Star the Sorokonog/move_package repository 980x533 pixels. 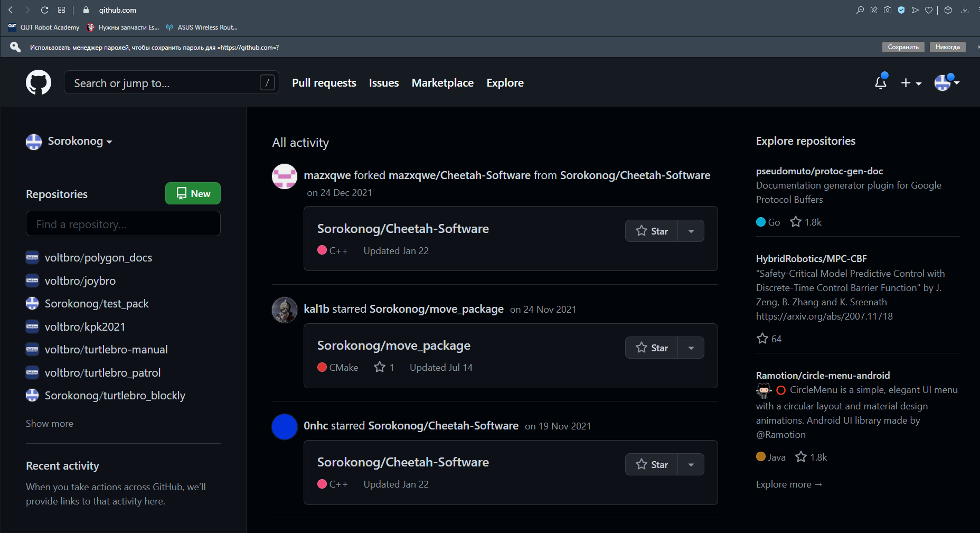tap(652, 348)
